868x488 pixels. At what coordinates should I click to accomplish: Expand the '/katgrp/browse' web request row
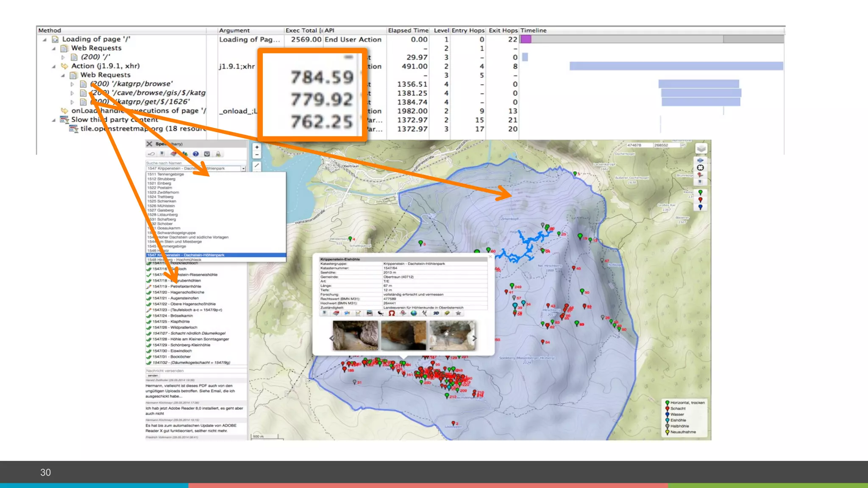72,84
